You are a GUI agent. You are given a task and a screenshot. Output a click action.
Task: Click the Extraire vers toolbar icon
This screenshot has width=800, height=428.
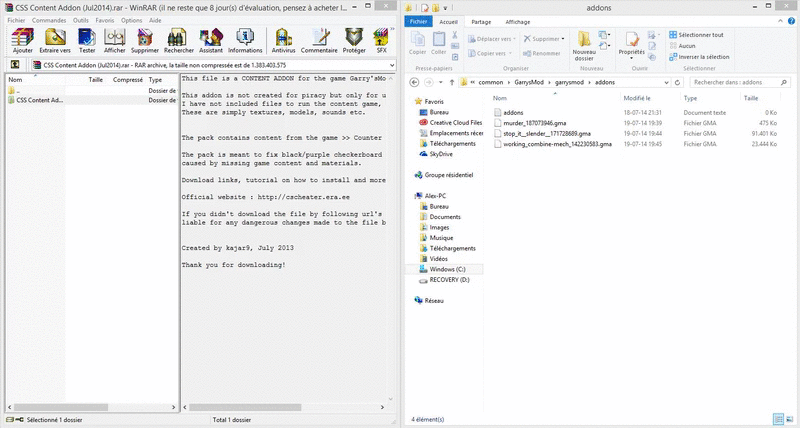point(55,41)
